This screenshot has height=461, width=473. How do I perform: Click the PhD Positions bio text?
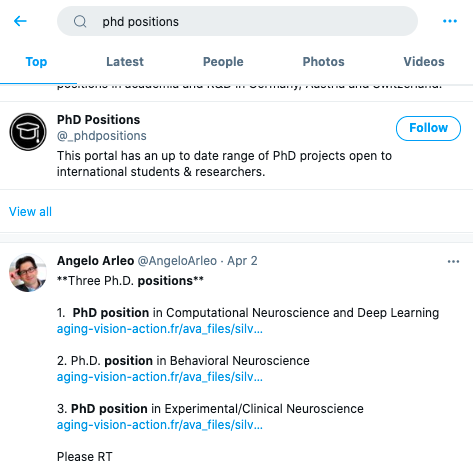tap(224, 164)
